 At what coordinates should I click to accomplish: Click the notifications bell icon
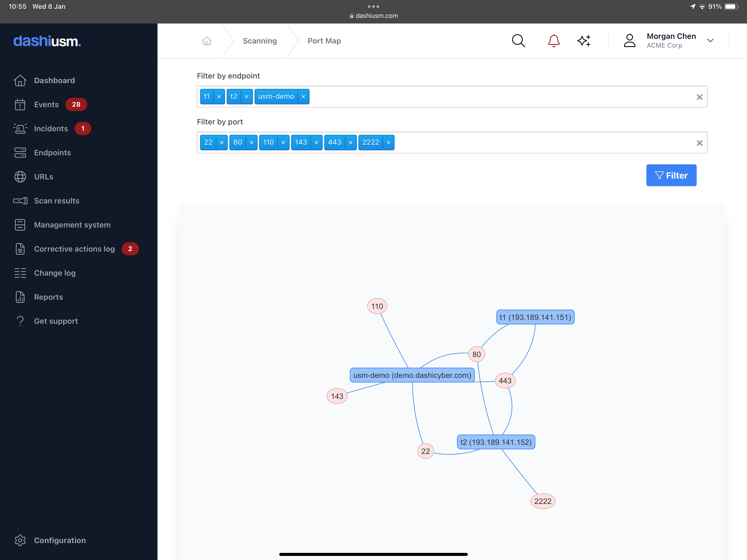coord(553,40)
